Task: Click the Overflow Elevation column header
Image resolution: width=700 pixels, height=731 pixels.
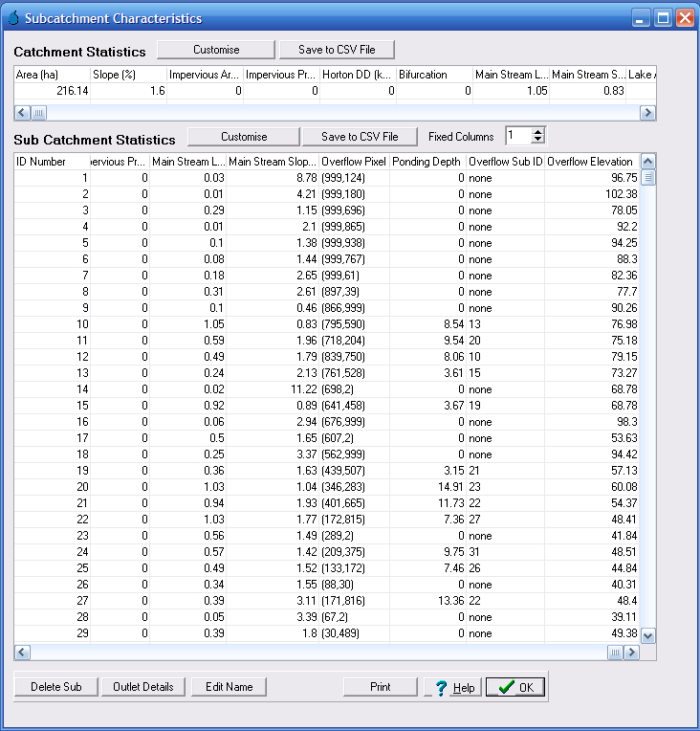Action: pos(590,162)
